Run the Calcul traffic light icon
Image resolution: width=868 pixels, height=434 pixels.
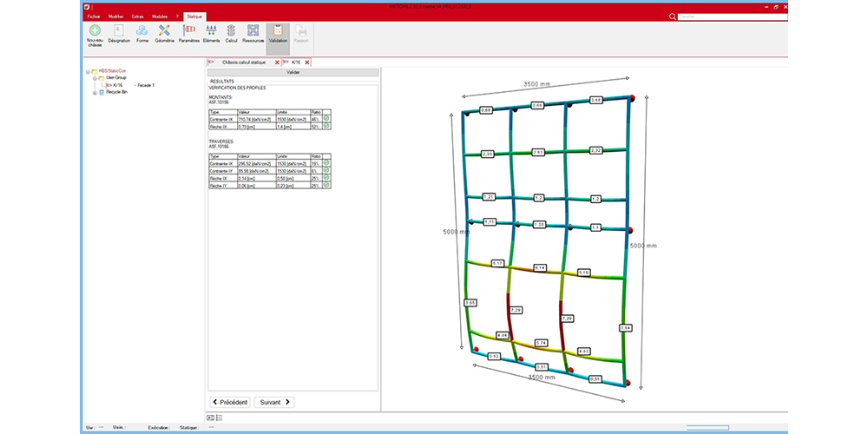(232, 30)
